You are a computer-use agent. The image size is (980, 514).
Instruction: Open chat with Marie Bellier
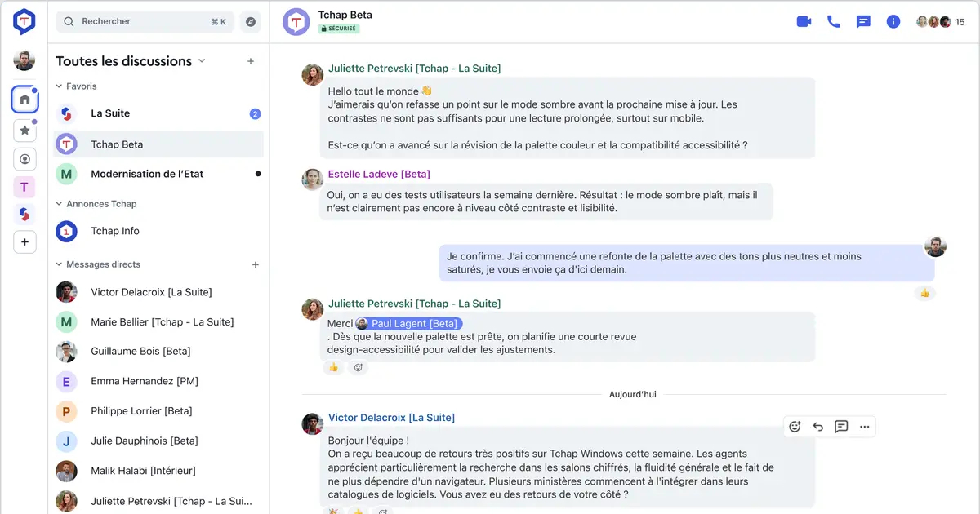(x=158, y=322)
